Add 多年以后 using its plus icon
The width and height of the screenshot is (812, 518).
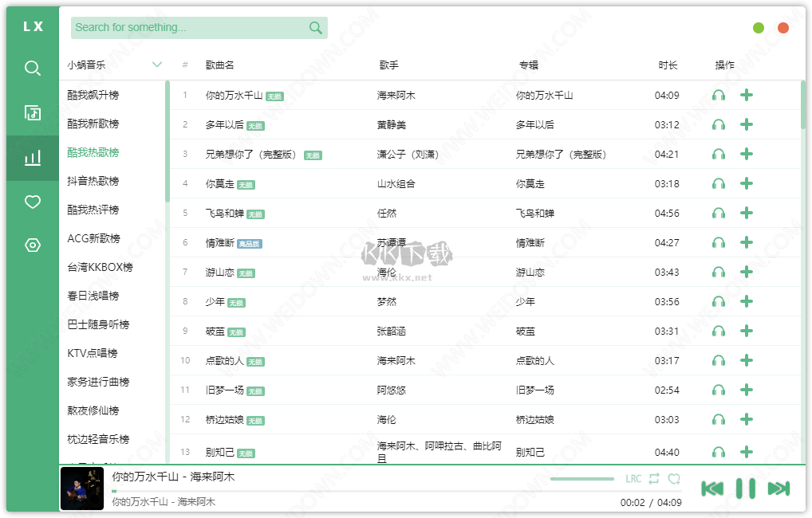[x=747, y=124]
